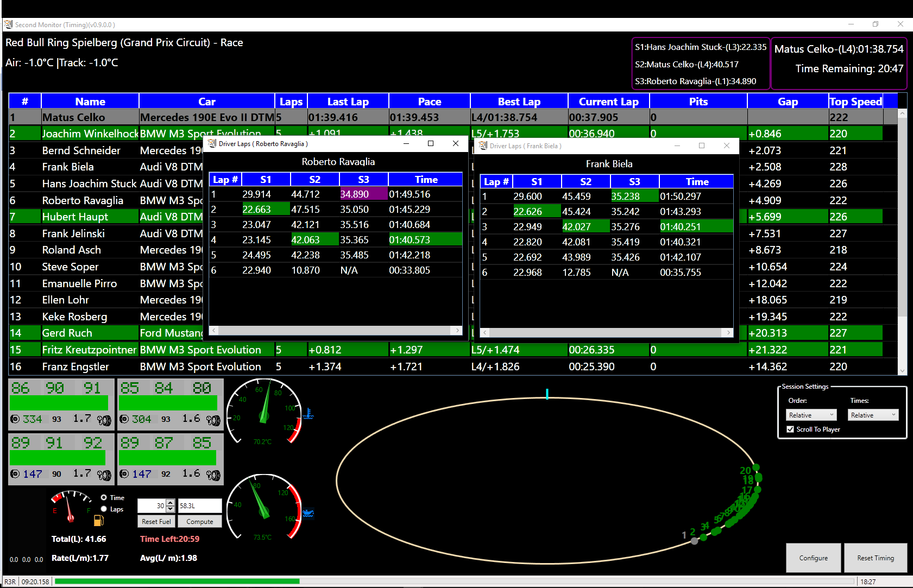The height and width of the screenshot is (588, 913).
Task: Click the water temperature gauge showing 70.2°C
Action: pyautogui.click(x=264, y=412)
